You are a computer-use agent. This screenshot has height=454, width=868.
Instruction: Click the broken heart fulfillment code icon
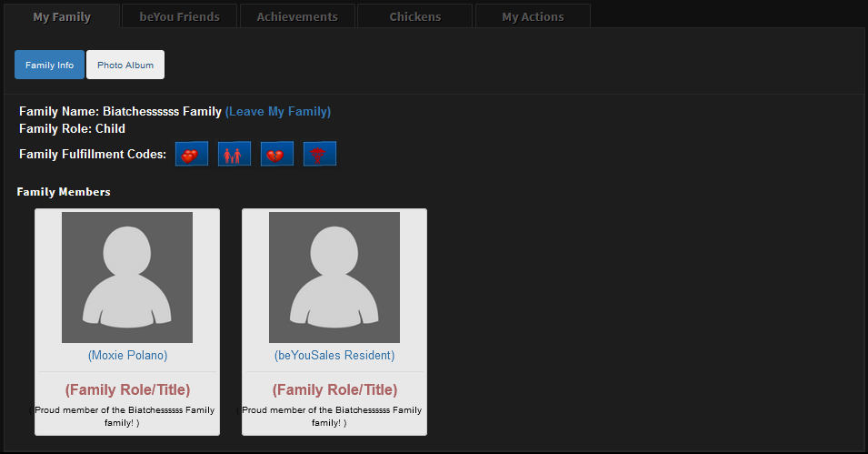pyautogui.click(x=277, y=154)
